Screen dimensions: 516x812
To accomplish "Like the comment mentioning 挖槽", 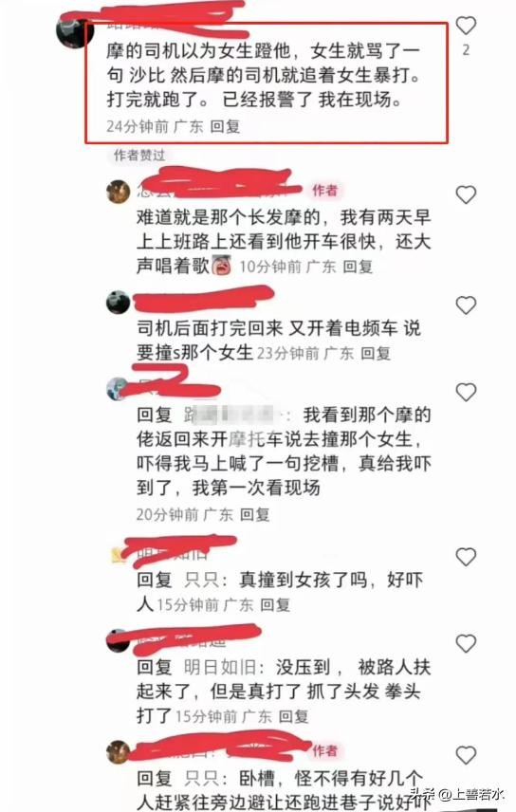I will [465, 392].
